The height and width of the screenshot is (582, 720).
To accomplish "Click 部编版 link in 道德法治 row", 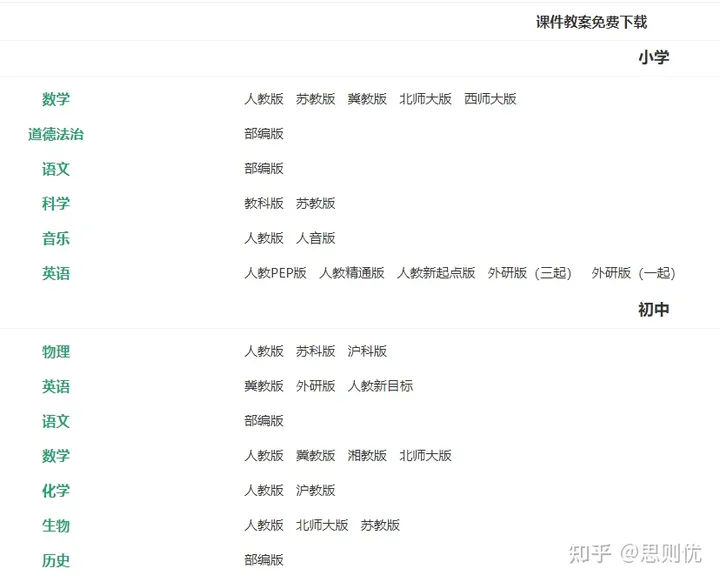I will tap(264, 134).
